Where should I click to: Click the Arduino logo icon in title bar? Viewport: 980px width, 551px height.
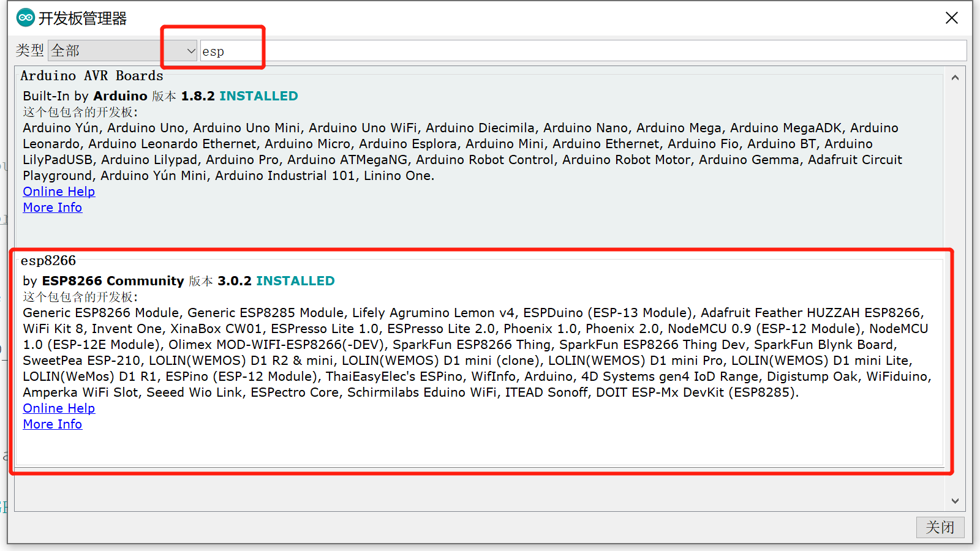[26, 18]
